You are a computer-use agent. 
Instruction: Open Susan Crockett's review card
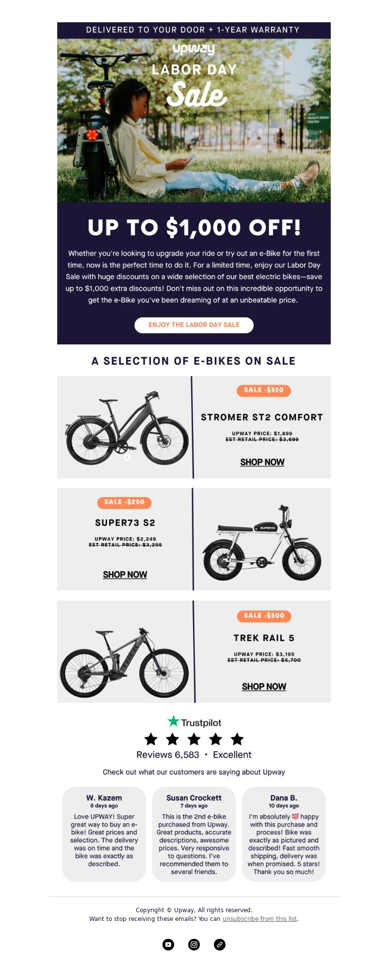[x=194, y=834]
